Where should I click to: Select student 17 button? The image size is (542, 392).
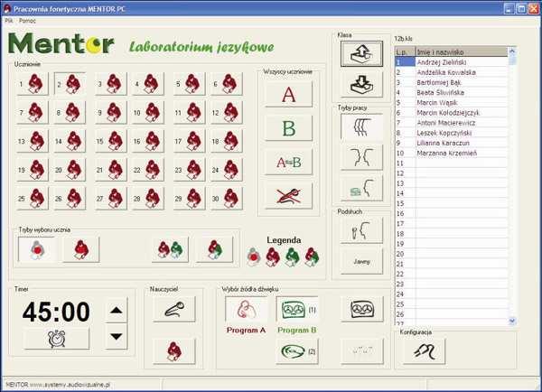pos(189,141)
